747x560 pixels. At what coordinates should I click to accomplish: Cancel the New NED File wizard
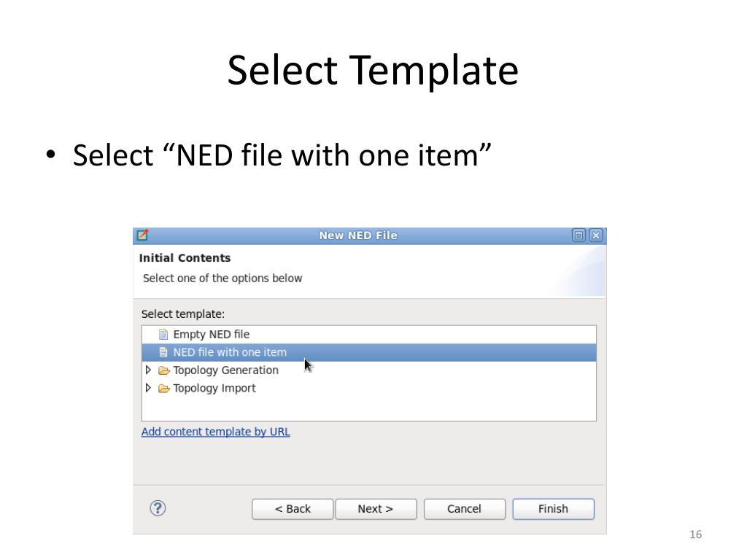click(465, 509)
